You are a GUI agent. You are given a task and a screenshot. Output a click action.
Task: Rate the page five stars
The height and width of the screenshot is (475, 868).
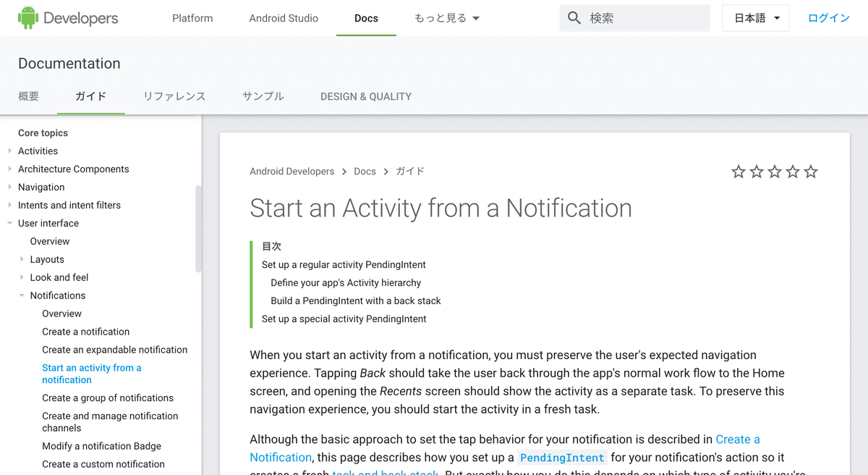click(x=811, y=172)
